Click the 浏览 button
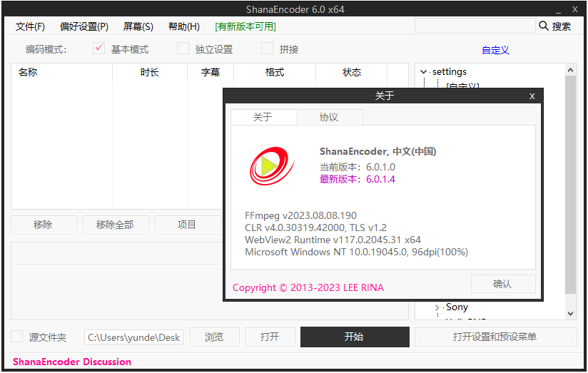Viewport: 588px width, 373px height. click(x=215, y=337)
